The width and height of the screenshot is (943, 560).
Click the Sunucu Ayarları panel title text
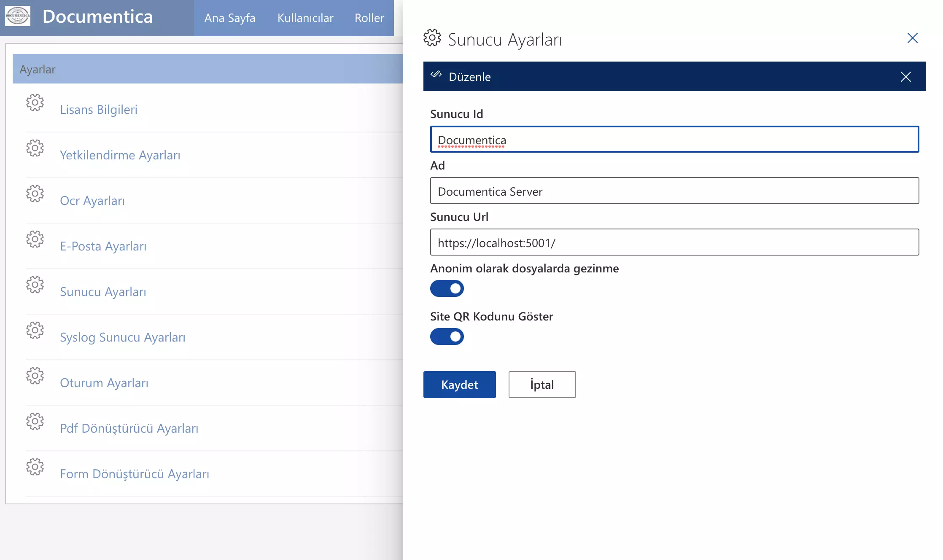[505, 40]
